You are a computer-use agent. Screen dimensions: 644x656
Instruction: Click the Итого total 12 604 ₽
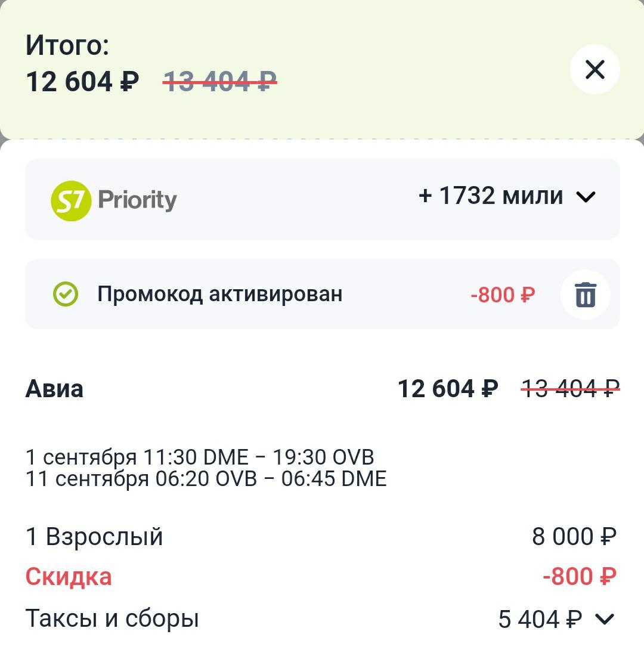pos(82,81)
